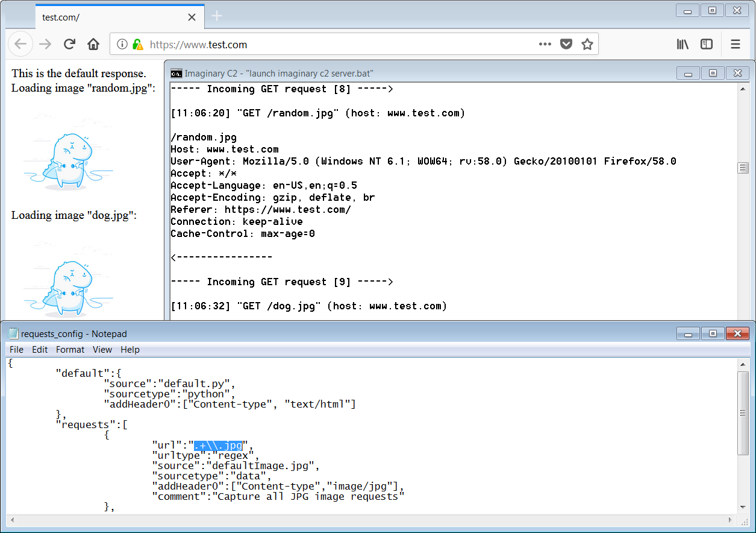Minimize the Notepad window
756x533 pixels.
coord(688,333)
